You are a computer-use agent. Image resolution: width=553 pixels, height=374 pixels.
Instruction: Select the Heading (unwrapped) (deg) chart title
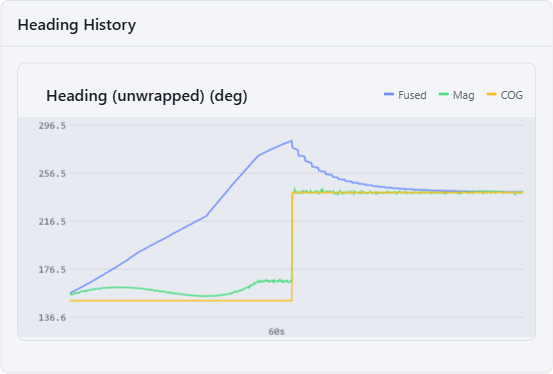[147, 96]
